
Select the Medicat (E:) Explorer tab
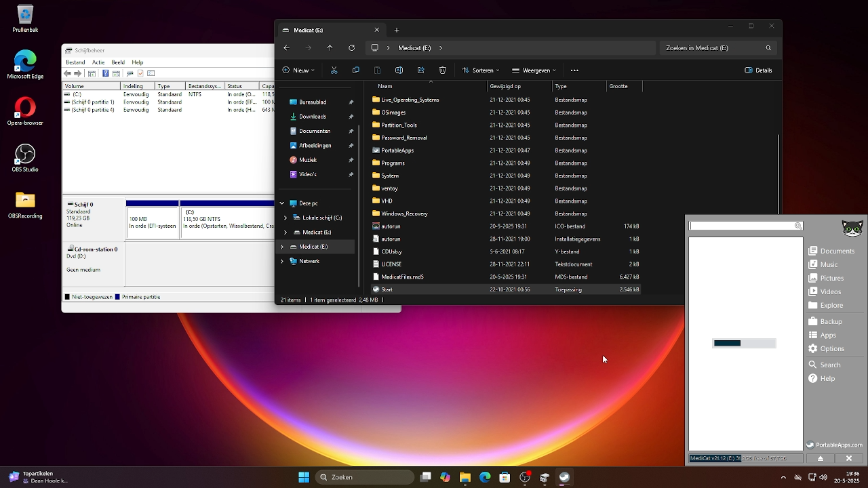[x=330, y=30]
